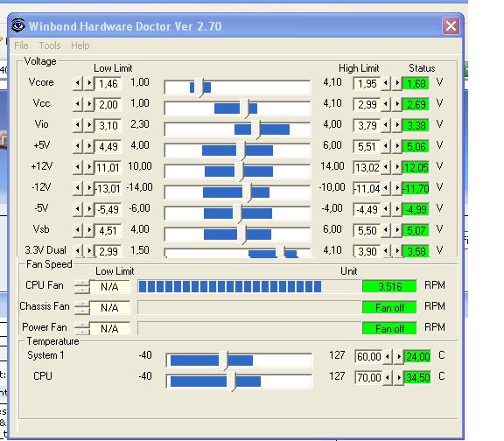Decrease the Vsb high limit with left arrow
The image size is (504, 441).
[386, 230]
